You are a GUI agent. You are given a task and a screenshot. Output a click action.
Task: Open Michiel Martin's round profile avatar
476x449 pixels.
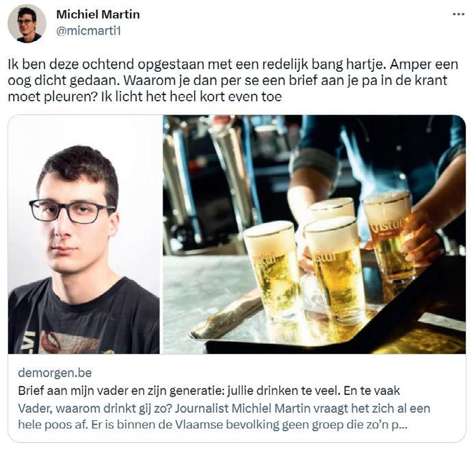27,23
